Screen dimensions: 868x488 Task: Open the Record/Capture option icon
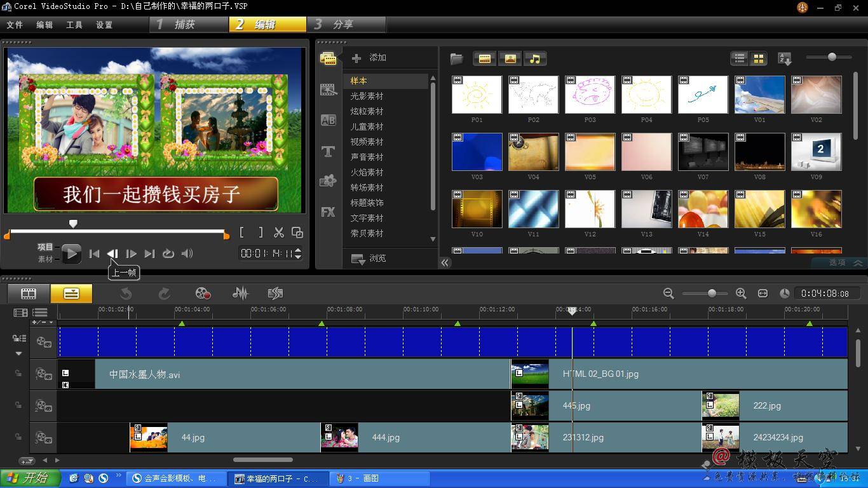(x=202, y=293)
